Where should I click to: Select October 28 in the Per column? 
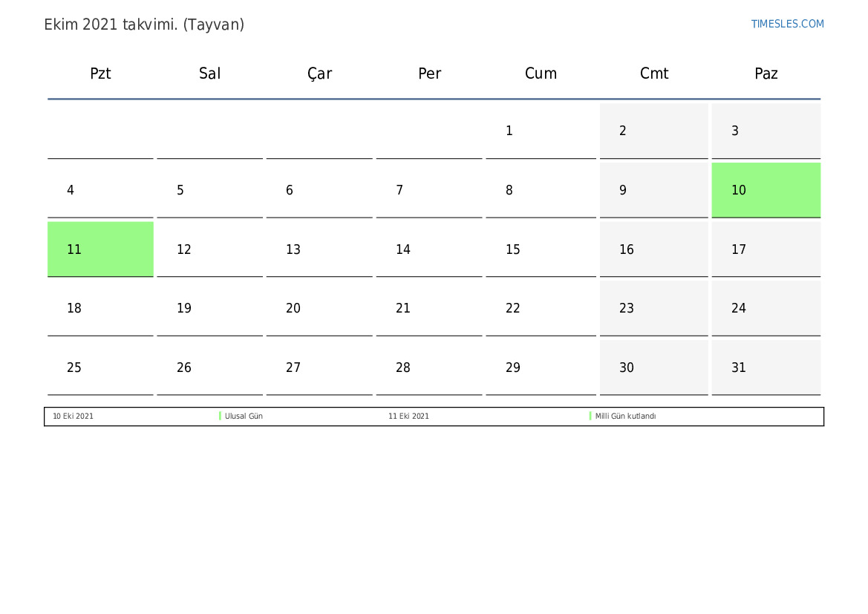[429, 368]
